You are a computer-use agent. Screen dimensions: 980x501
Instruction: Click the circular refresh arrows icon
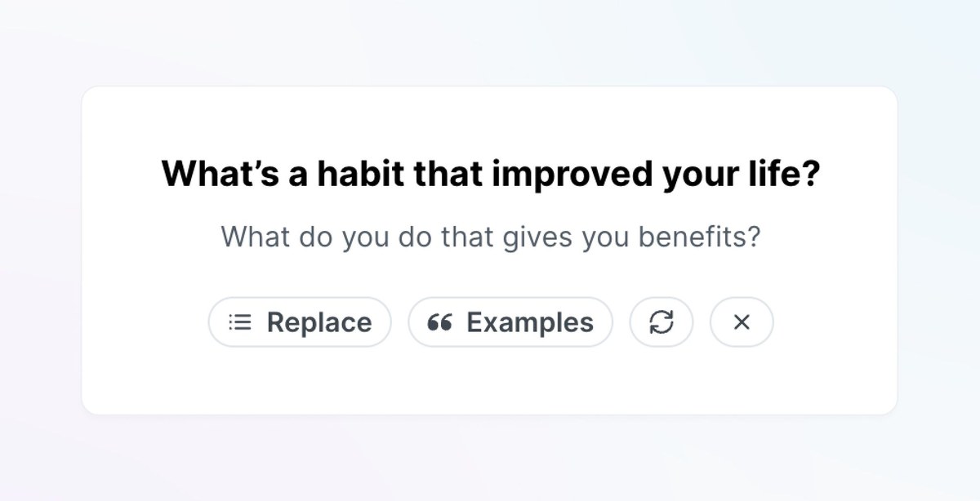coord(661,322)
